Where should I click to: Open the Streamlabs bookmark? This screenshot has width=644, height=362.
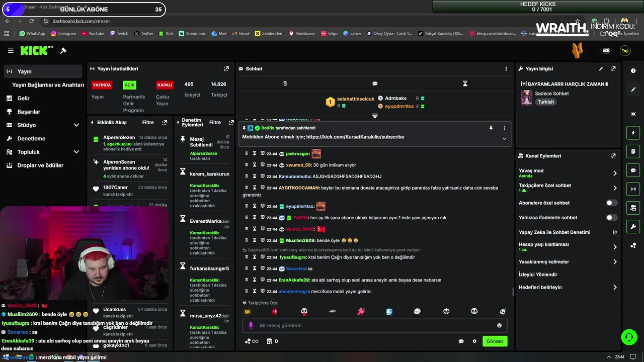click(x=192, y=34)
